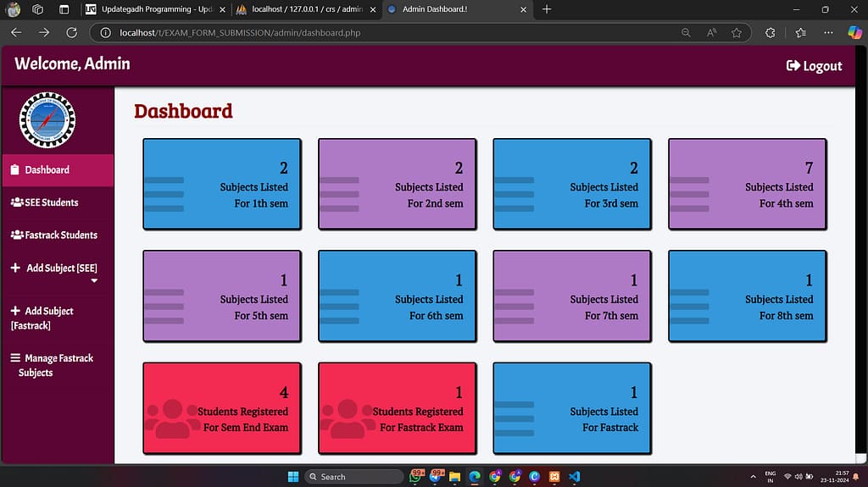Screen dimensions: 868x487
Task: Add page to favorites star icon
Action: [737, 32]
